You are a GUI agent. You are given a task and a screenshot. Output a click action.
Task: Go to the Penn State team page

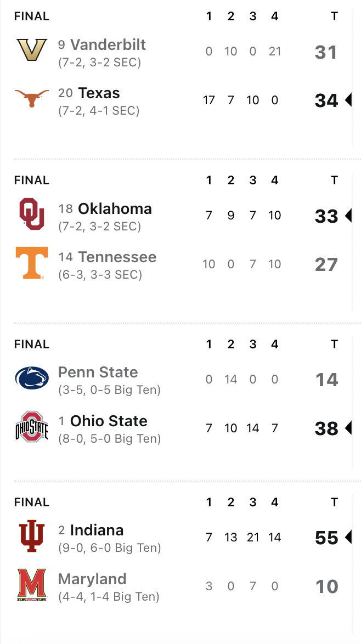coord(98,372)
